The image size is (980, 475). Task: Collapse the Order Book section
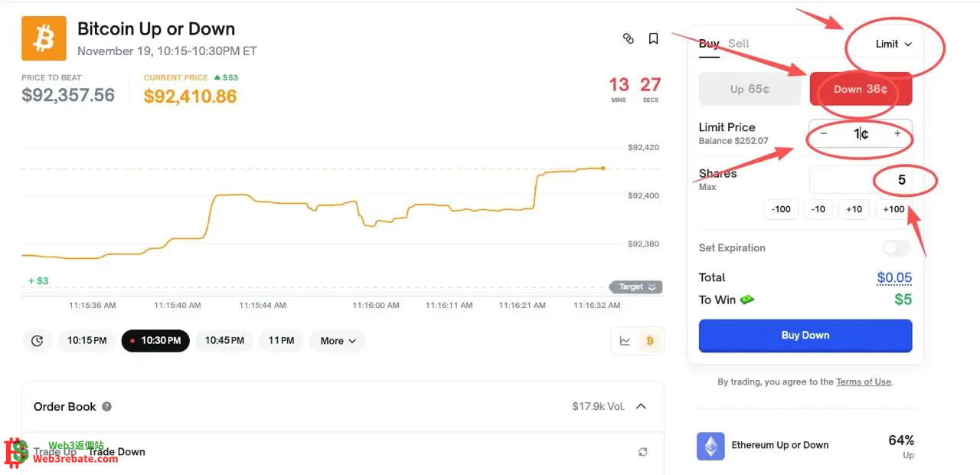[642, 406]
